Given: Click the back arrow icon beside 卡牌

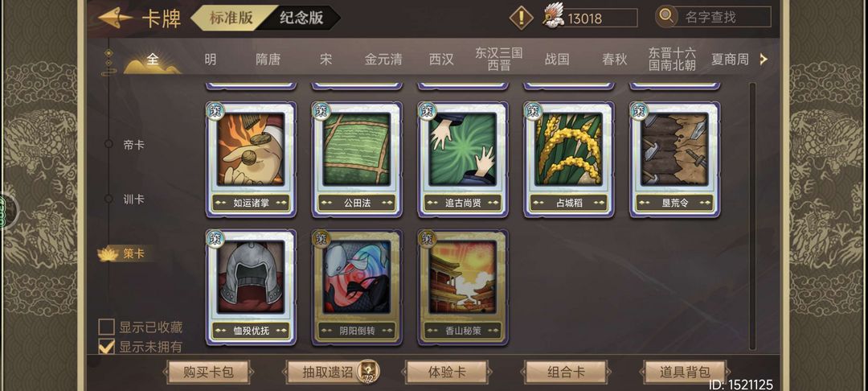Looking at the screenshot, I should pos(116,17).
